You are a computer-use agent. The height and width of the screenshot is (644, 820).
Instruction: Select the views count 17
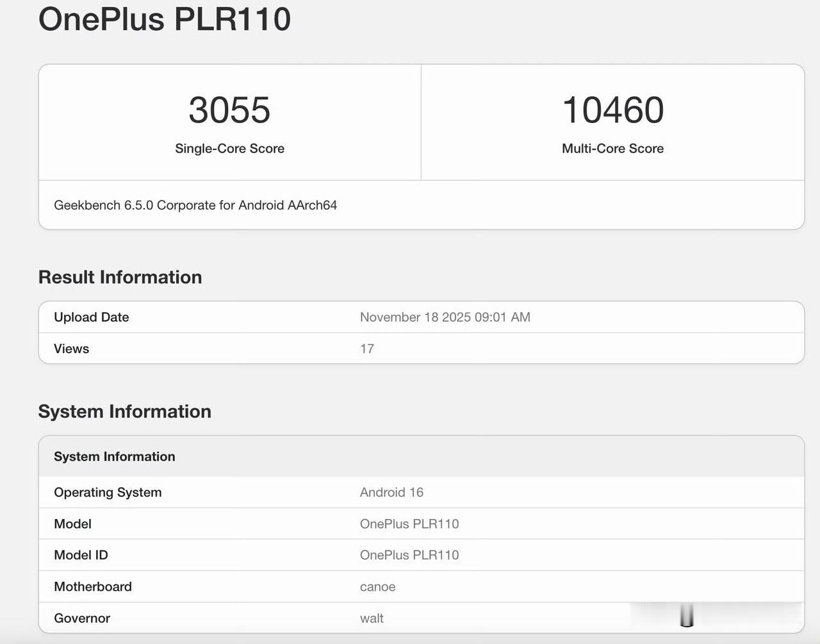pyautogui.click(x=367, y=349)
